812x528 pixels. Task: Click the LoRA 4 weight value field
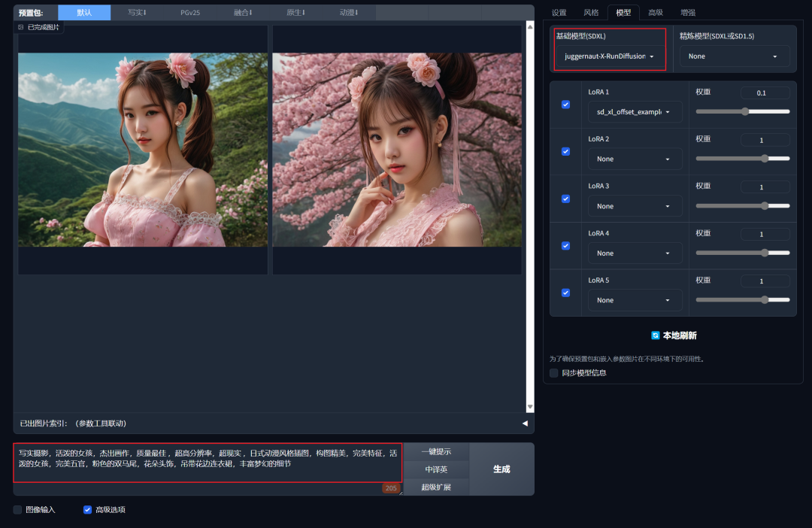(765, 234)
